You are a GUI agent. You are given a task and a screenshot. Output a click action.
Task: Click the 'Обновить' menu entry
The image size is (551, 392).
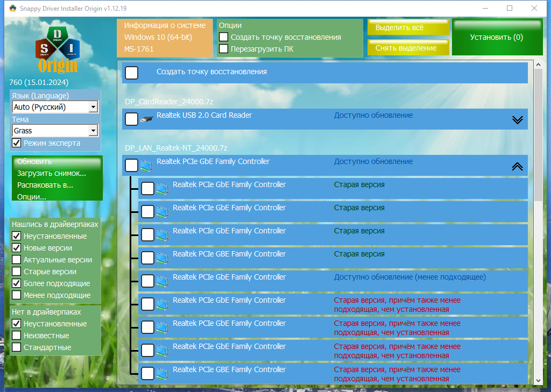pyautogui.click(x=34, y=161)
